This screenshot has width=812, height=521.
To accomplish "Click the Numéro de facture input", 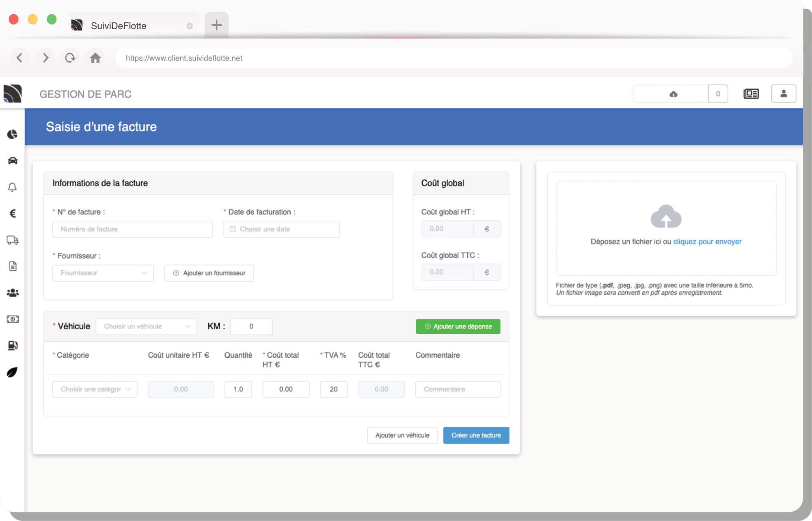I will [x=132, y=229].
